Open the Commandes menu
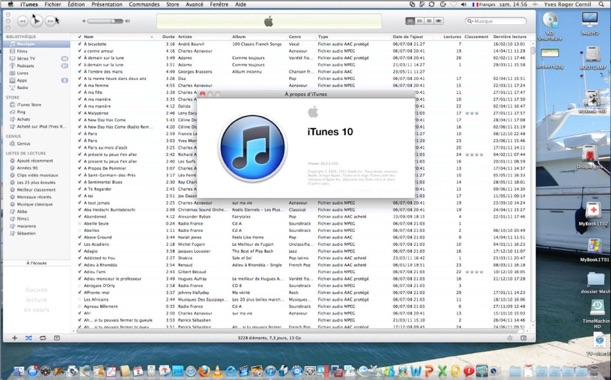Image resolution: width=611 pixels, height=380 pixels. (x=144, y=4)
